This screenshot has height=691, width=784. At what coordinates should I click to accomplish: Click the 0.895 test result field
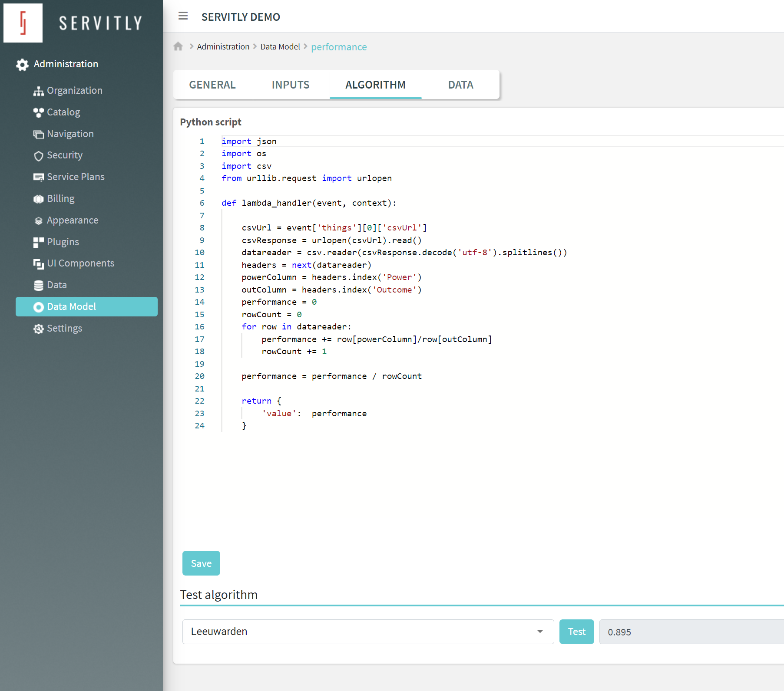click(x=691, y=632)
